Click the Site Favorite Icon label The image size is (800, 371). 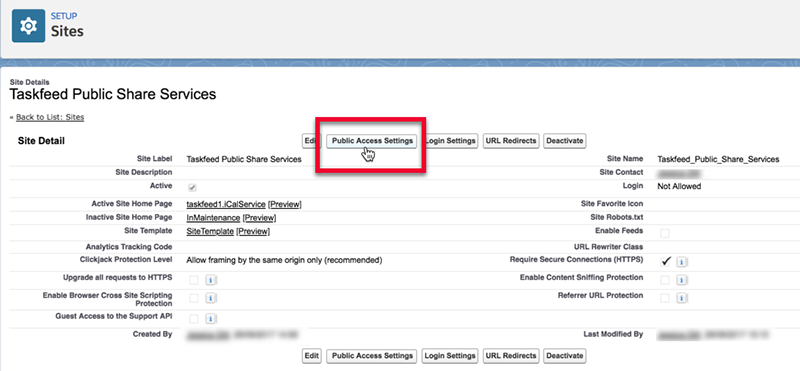coord(612,203)
